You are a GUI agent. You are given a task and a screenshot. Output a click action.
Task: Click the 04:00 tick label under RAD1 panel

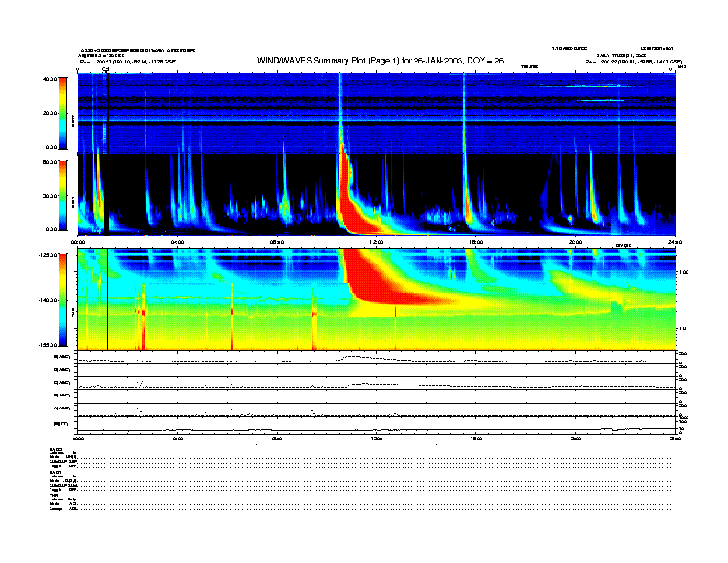[177, 242]
